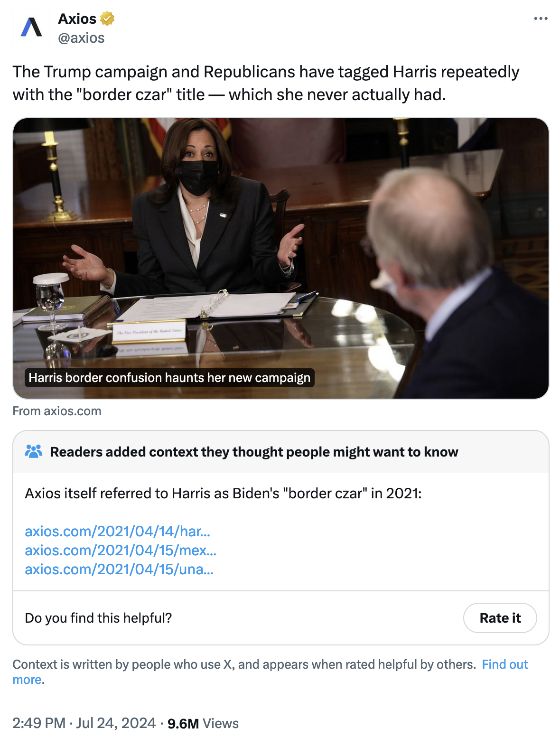Click the 'Rate it' button
The image size is (560, 747).
point(500,618)
